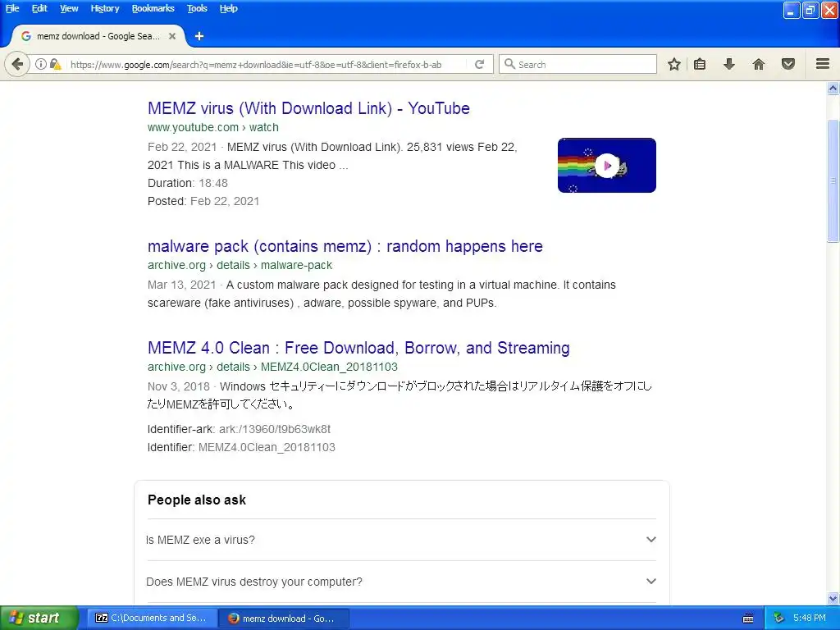Bookmark this page with the star icon
This screenshot has width=840, height=630.
(x=674, y=64)
